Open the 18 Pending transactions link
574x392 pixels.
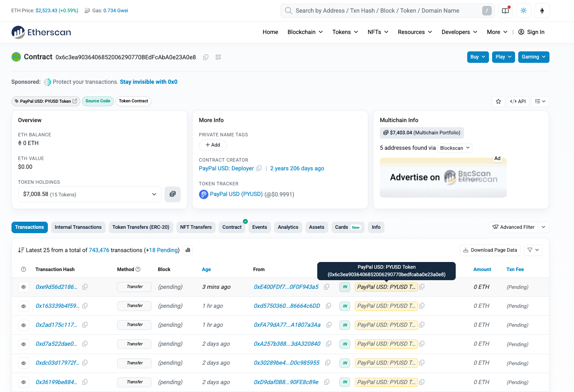click(x=163, y=250)
